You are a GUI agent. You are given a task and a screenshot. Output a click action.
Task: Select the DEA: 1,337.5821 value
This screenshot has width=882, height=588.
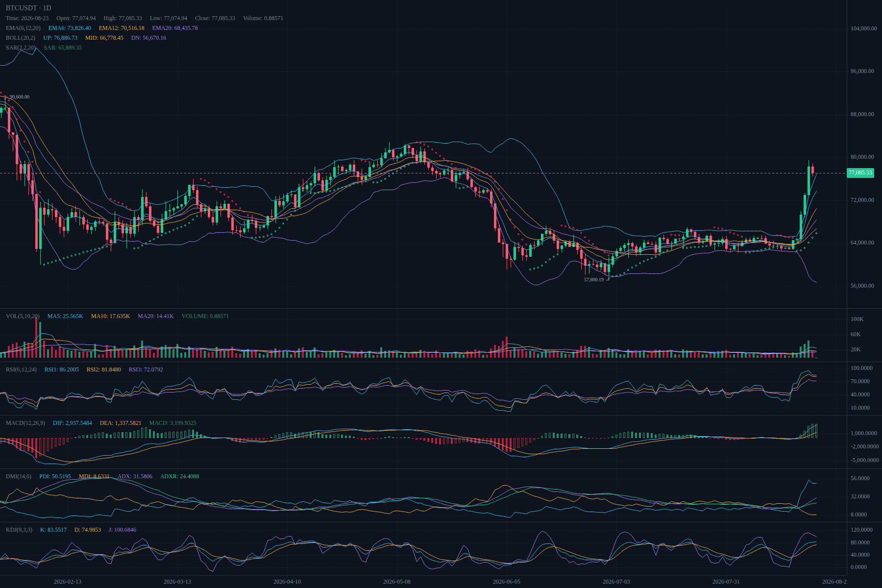coord(121,423)
